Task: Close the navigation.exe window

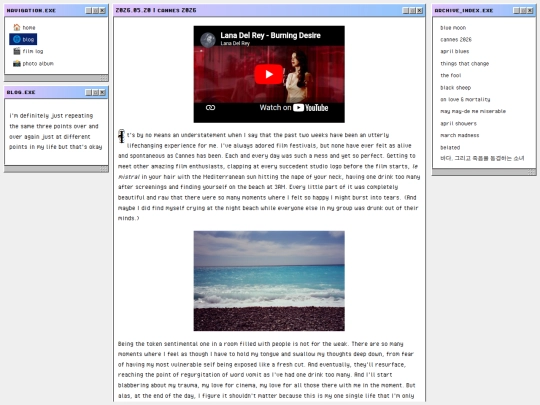Action: coord(102,11)
